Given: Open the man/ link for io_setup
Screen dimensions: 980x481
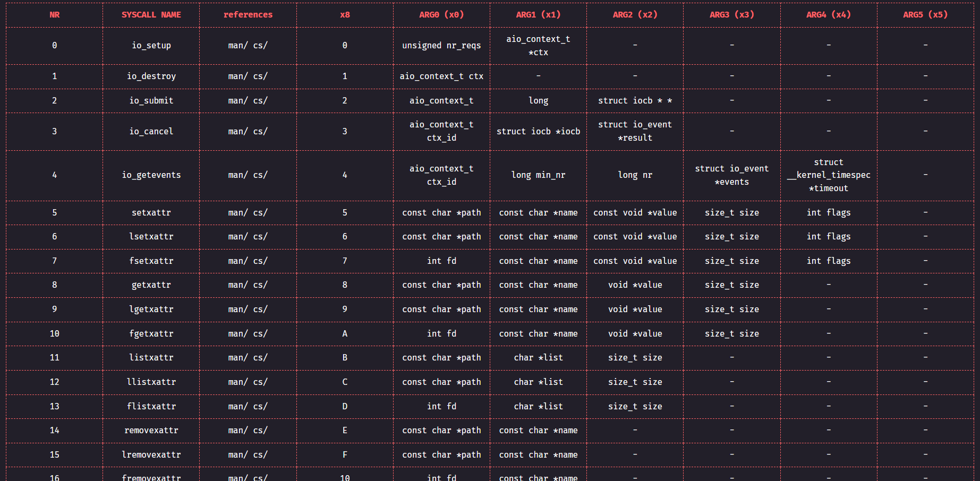Looking at the screenshot, I should 238,46.
